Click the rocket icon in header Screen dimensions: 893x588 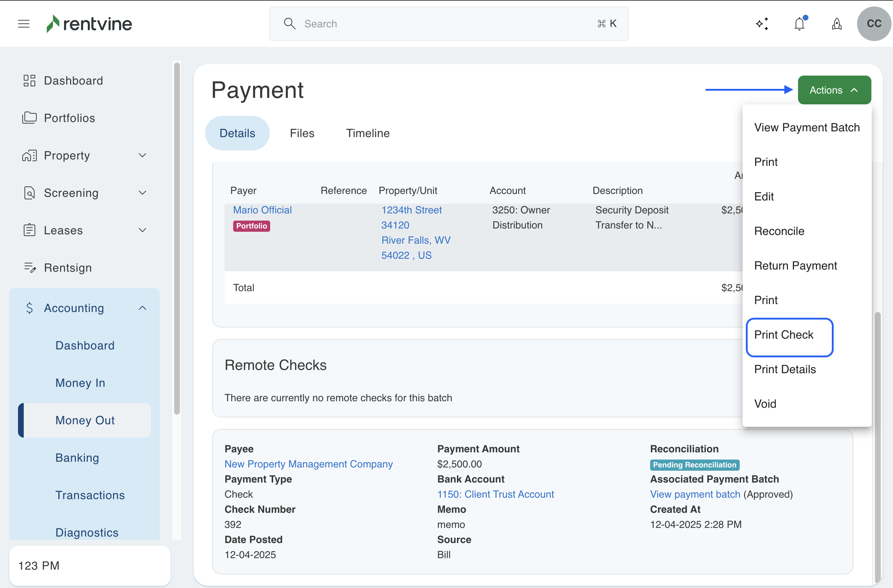[x=837, y=24]
